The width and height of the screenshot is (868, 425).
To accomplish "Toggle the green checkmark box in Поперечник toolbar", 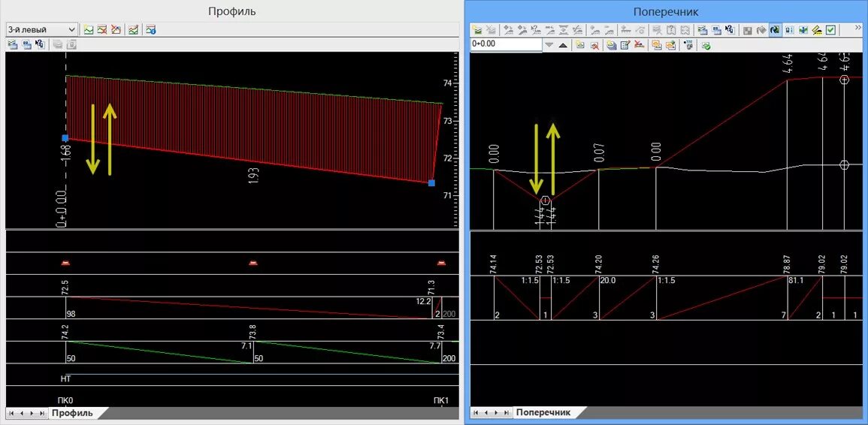I will pyautogui.click(x=830, y=30).
